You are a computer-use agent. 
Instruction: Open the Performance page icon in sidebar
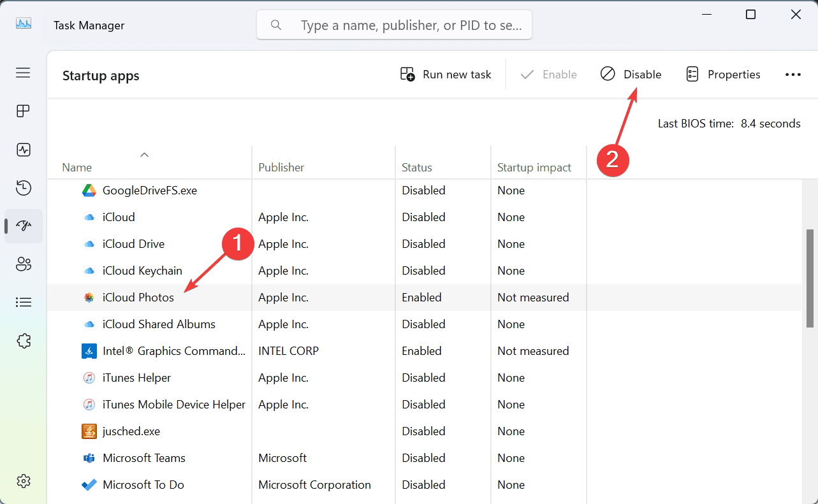(x=24, y=150)
